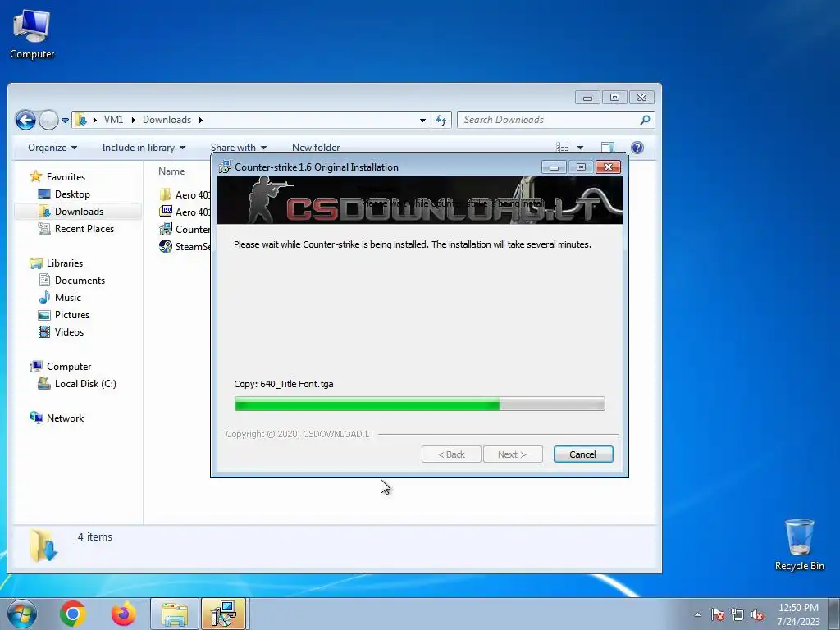
Task: Select the SteamSetup file in the list
Action: (185, 246)
